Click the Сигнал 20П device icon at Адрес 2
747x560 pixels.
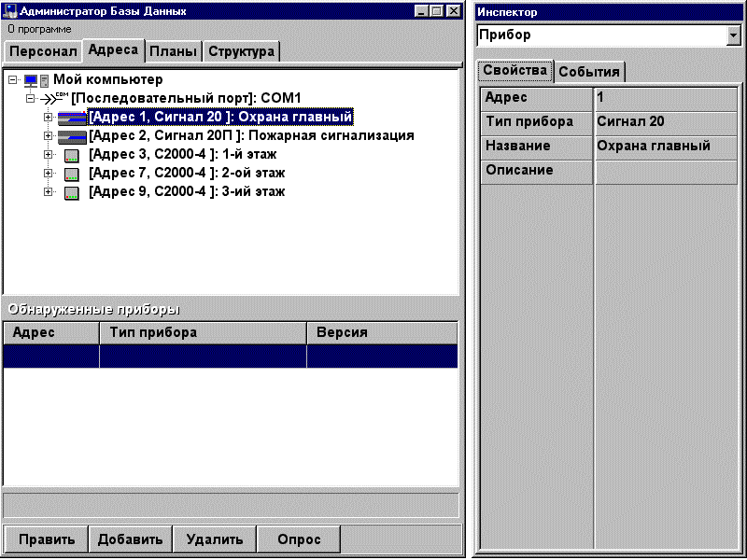coord(72,136)
